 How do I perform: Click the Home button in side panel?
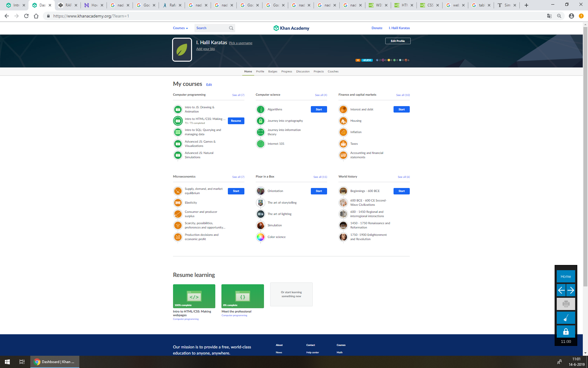click(566, 276)
